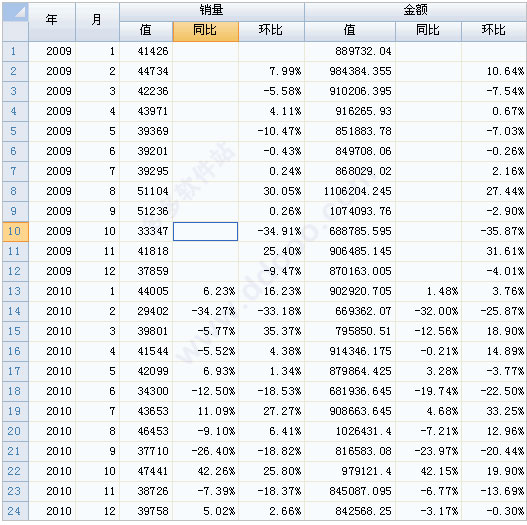Screen dimensions: 527x525
Task: Click cell with value 41426
Action: 146,51
